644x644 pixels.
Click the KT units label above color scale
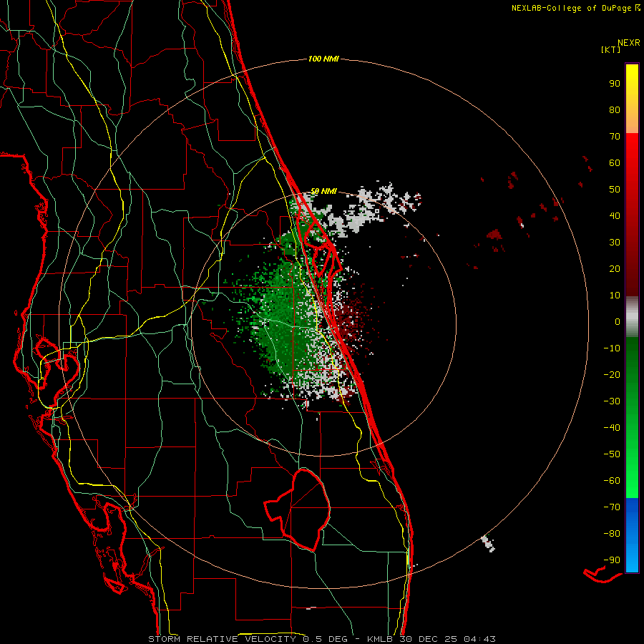click(x=611, y=49)
